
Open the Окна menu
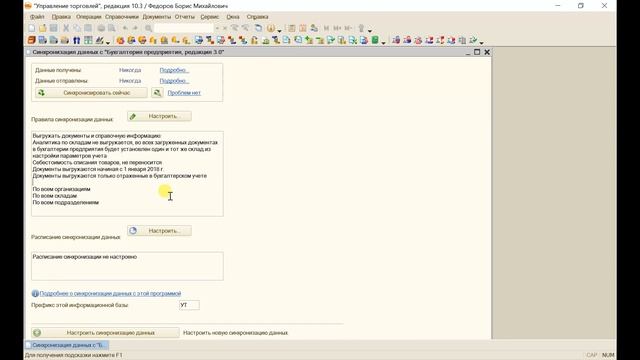click(233, 17)
